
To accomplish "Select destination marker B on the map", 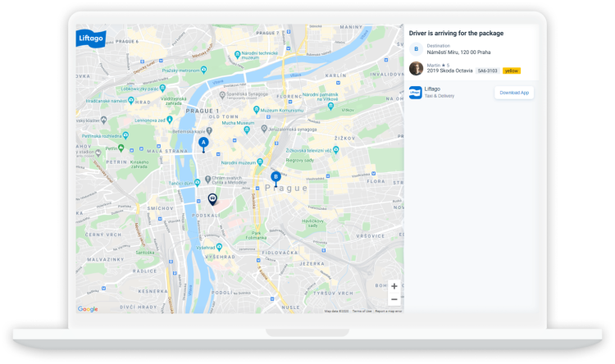I will 276,179.
